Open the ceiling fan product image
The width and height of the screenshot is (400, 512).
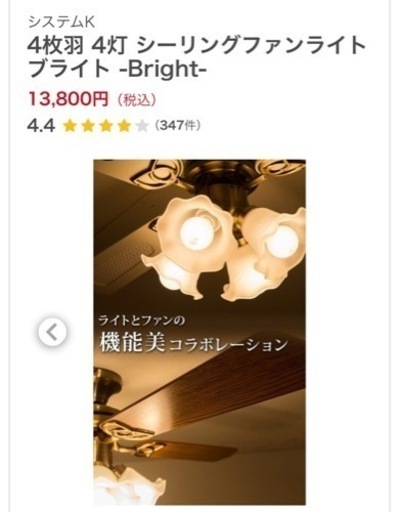[199, 332]
